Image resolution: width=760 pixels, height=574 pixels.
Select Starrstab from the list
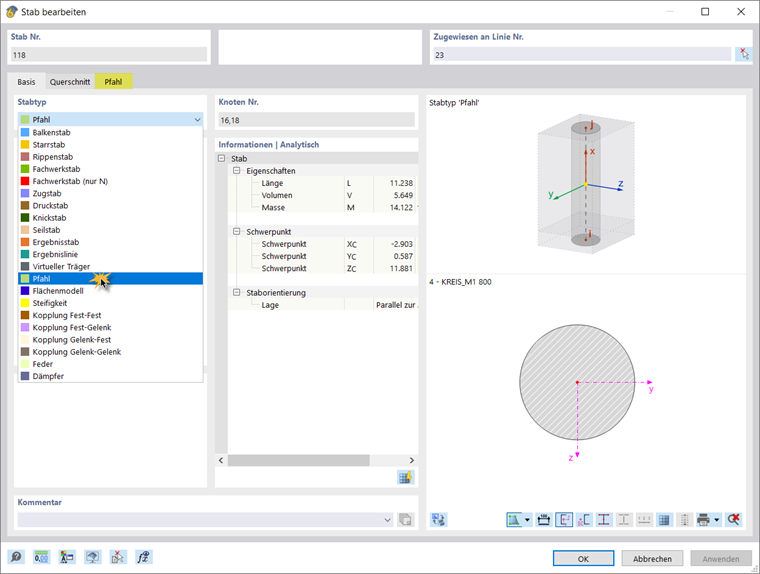(111, 144)
